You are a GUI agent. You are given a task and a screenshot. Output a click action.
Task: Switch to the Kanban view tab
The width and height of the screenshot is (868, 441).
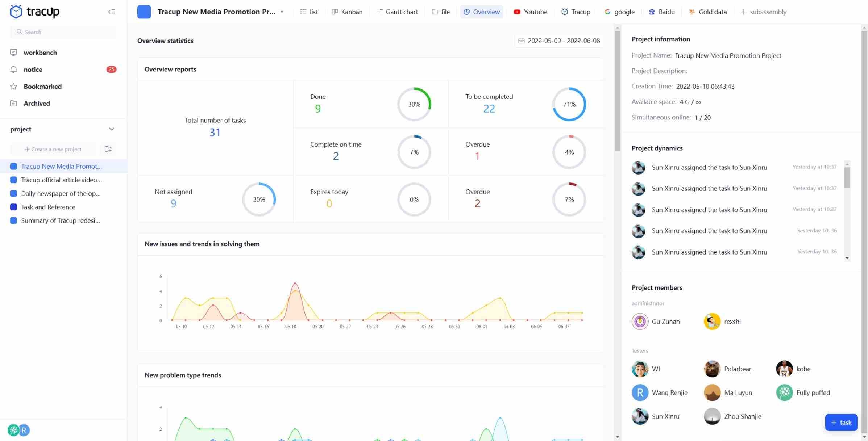(347, 12)
